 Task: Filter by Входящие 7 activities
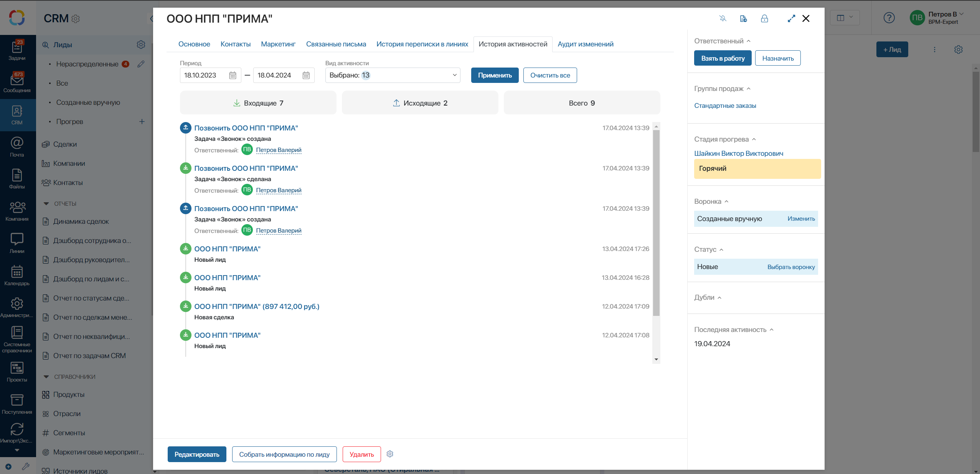(258, 103)
